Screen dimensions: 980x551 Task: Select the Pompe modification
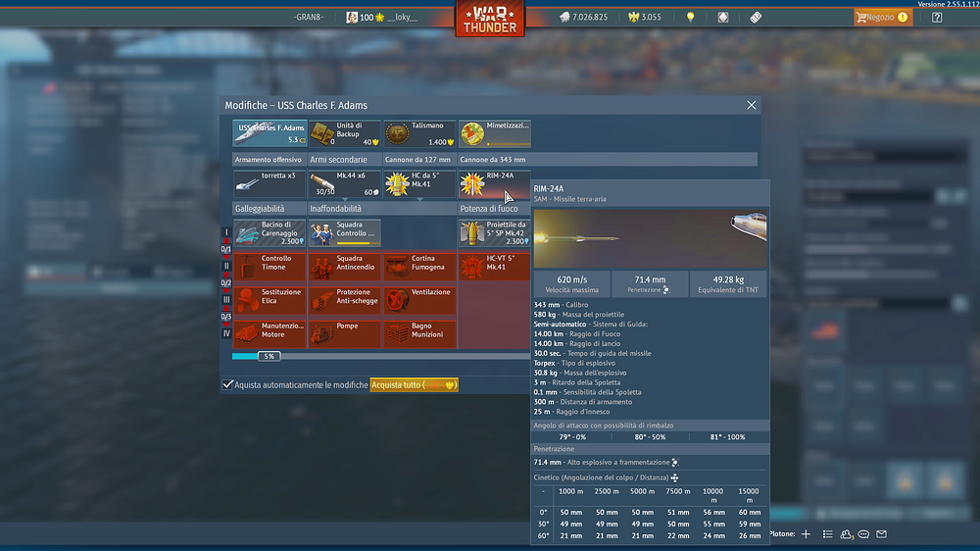(344, 334)
